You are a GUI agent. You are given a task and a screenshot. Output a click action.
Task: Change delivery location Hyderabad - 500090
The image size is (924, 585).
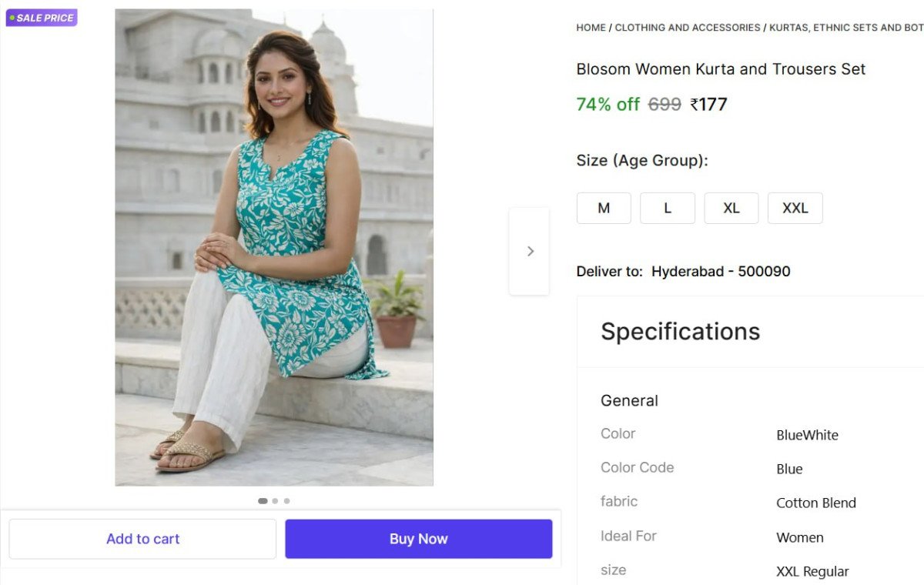[721, 272]
